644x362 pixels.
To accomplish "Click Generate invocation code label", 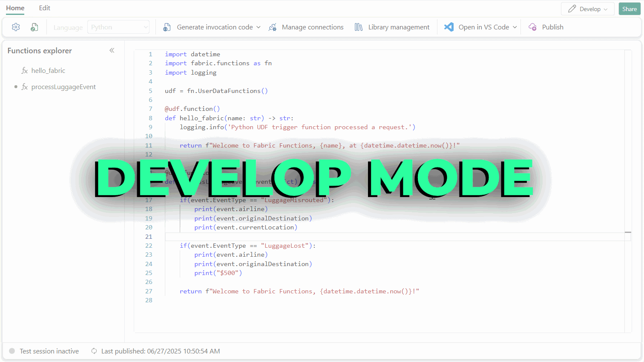I will click(x=215, y=27).
